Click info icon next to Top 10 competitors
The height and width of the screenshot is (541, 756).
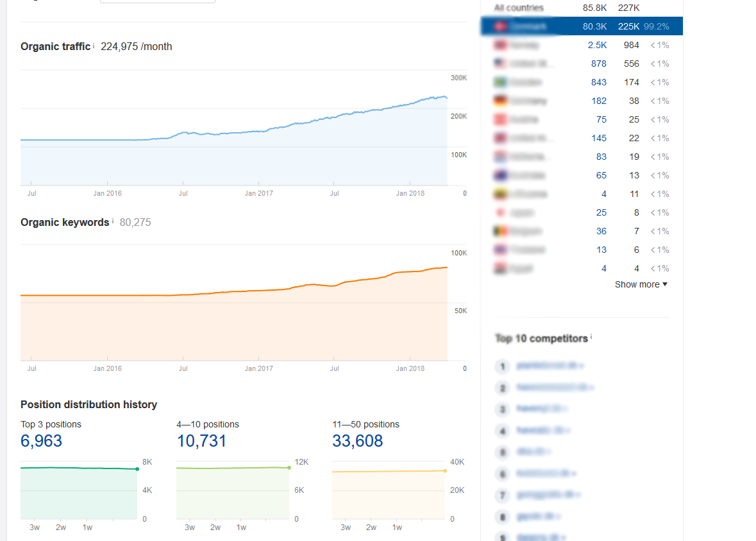coord(591,337)
